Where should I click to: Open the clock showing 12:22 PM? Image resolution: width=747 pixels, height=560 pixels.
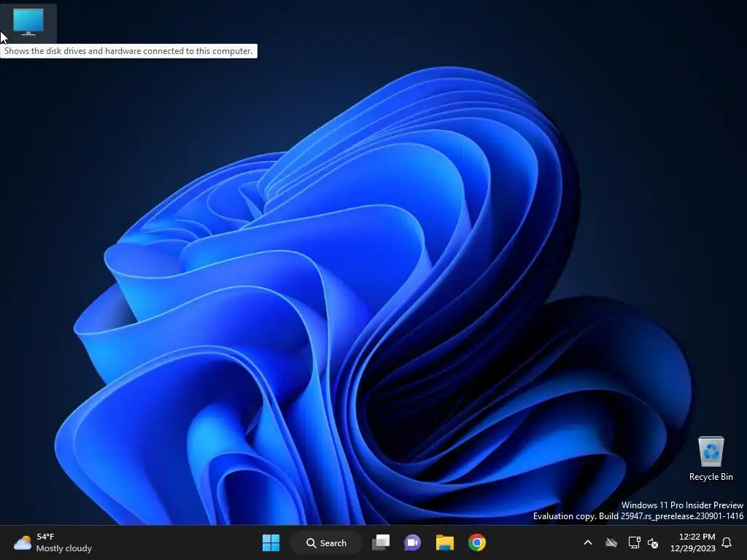pyautogui.click(x=693, y=542)
